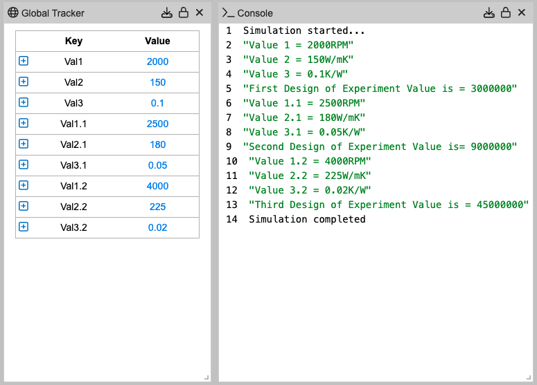This screenshot has width=537, height=385.
Task: Click the Val3.2 key cell
Action: tap(74, 227)
